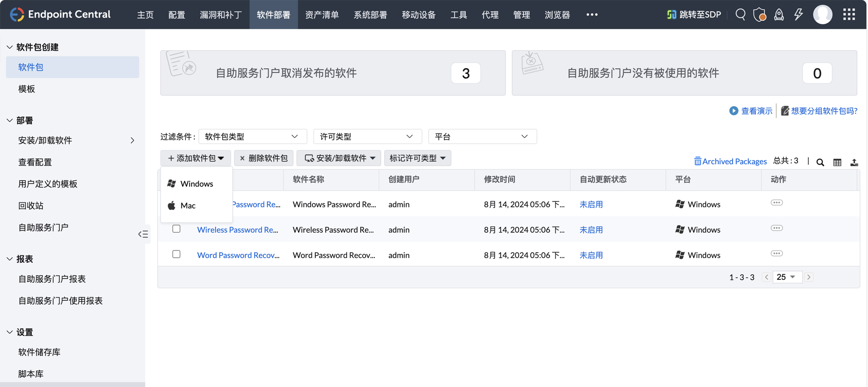Expand the 软件包类型 filter dropdown
Image resolution: width=868 pixels, height=387 pixels.
click(253, 137)
